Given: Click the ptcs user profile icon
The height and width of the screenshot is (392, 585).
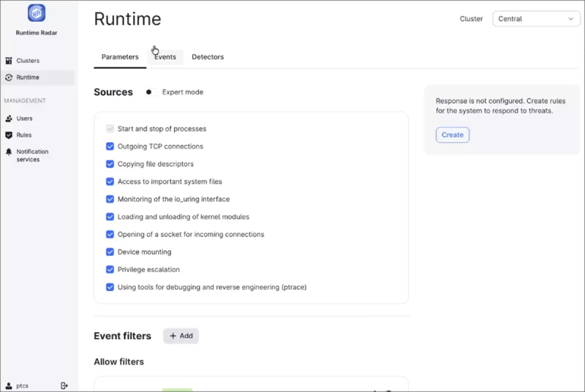Looking at the screenshot, I should [9, 386].
